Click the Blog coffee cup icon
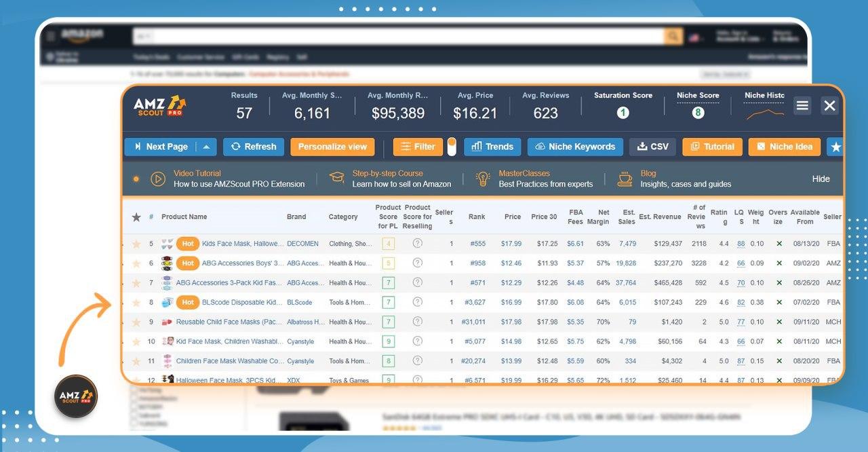Viewport: 868px width, 452px height. [625, 178]
